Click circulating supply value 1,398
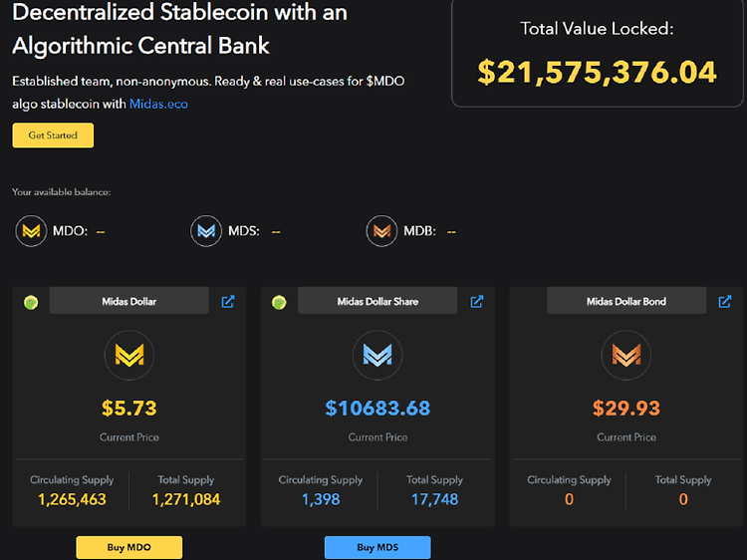The width and height of the screenshot is (747, 560). coord(321,499)
